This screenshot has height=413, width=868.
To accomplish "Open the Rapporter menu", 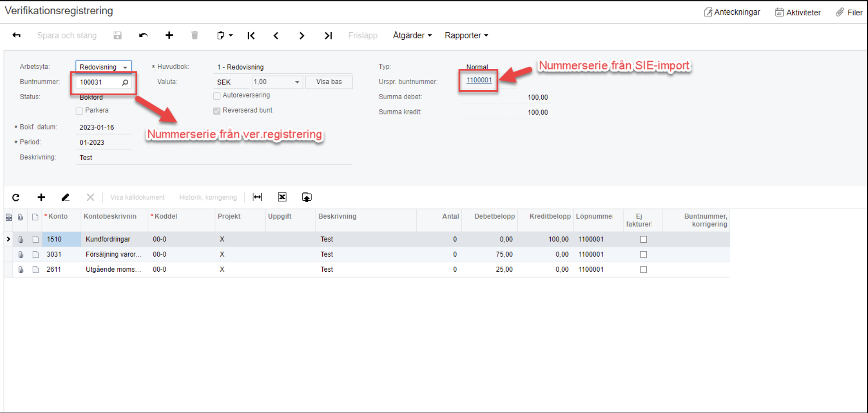I will click(466, 35).
